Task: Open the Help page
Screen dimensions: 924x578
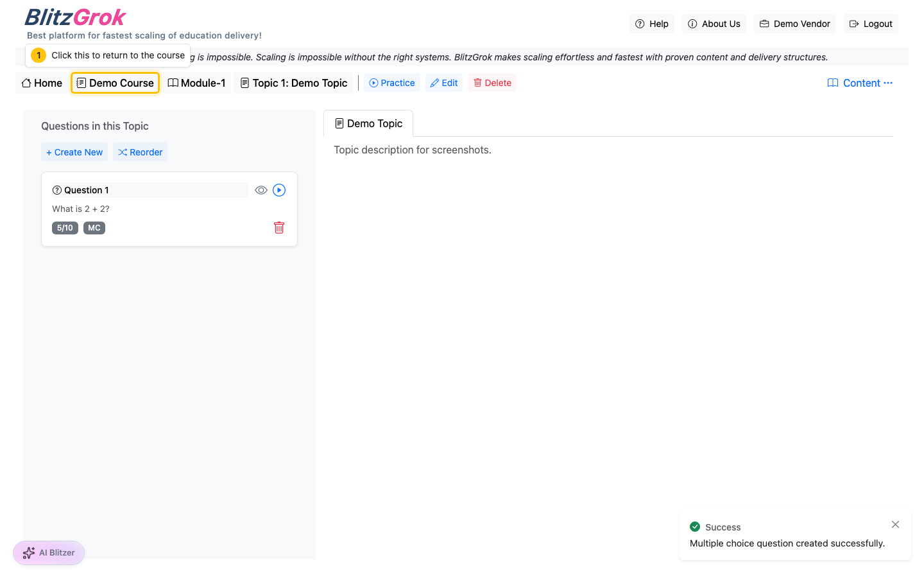Action: (x=652, y=24)
